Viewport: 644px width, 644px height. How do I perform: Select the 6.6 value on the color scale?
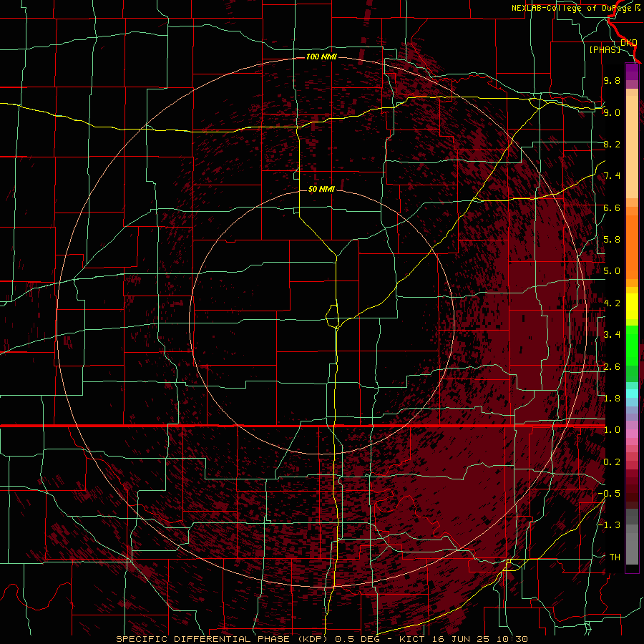[612, 208]
